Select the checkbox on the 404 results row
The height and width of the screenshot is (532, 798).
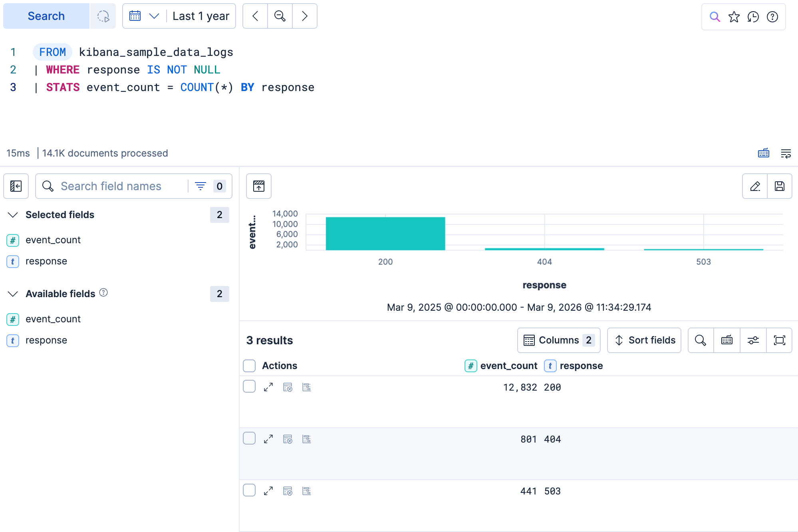click(249, 438)
